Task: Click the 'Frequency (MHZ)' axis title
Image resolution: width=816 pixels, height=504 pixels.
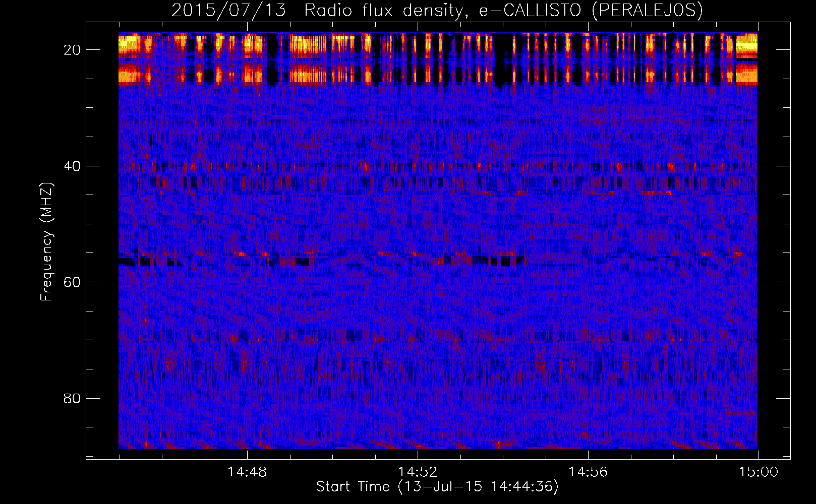Action: [x=46, y=242]
